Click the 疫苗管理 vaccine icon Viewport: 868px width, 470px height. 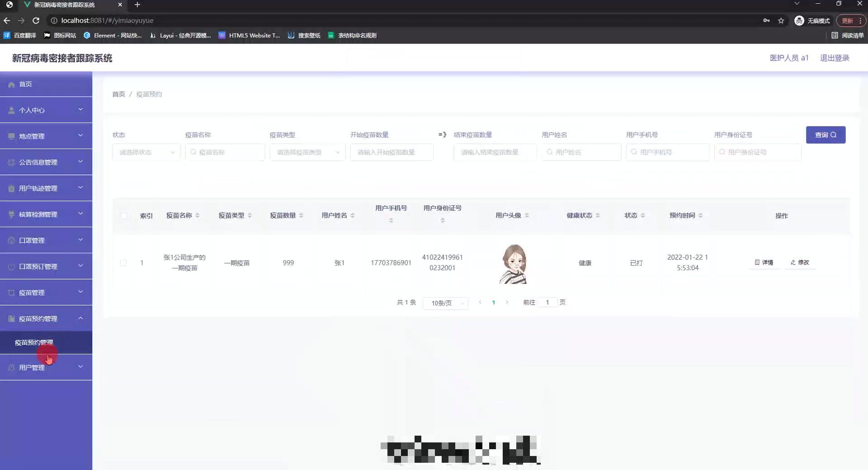click(11, 292)
